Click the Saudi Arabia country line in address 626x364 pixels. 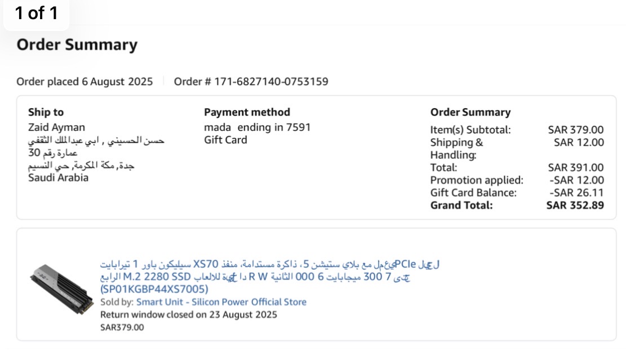pyautogui.click(x=58, y=178)
